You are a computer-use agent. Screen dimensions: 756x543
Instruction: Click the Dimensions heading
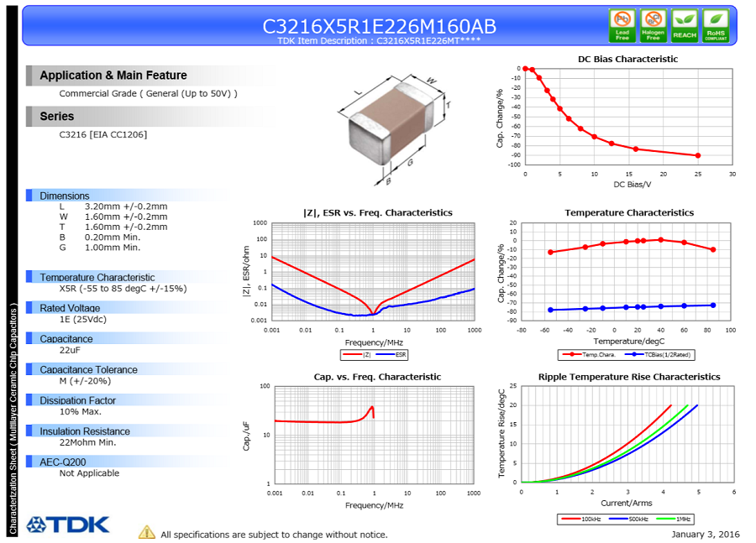(65, 196)
